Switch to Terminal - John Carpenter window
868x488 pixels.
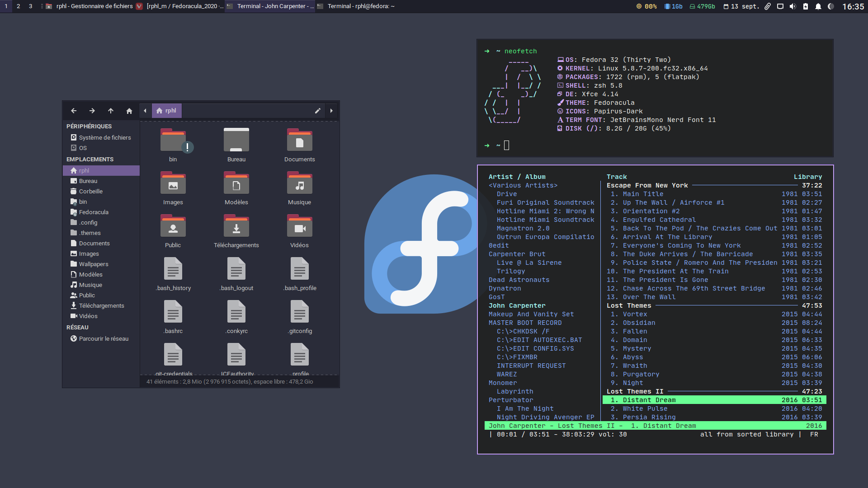pos(270,6)
